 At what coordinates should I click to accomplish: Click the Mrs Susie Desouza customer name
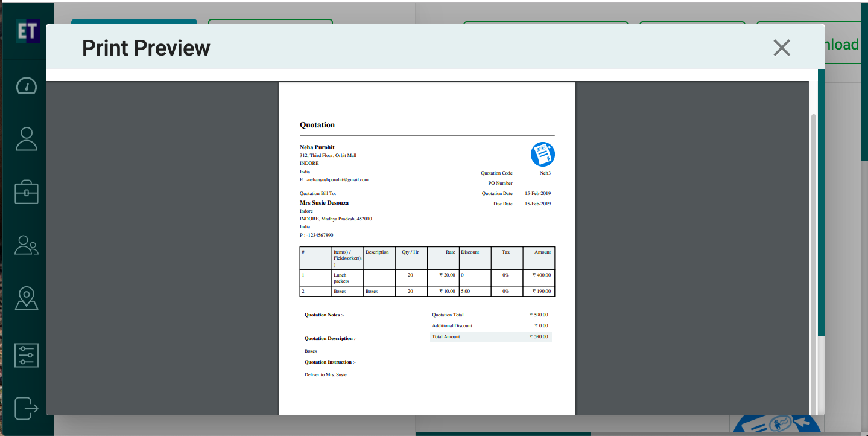coord(324,203)
